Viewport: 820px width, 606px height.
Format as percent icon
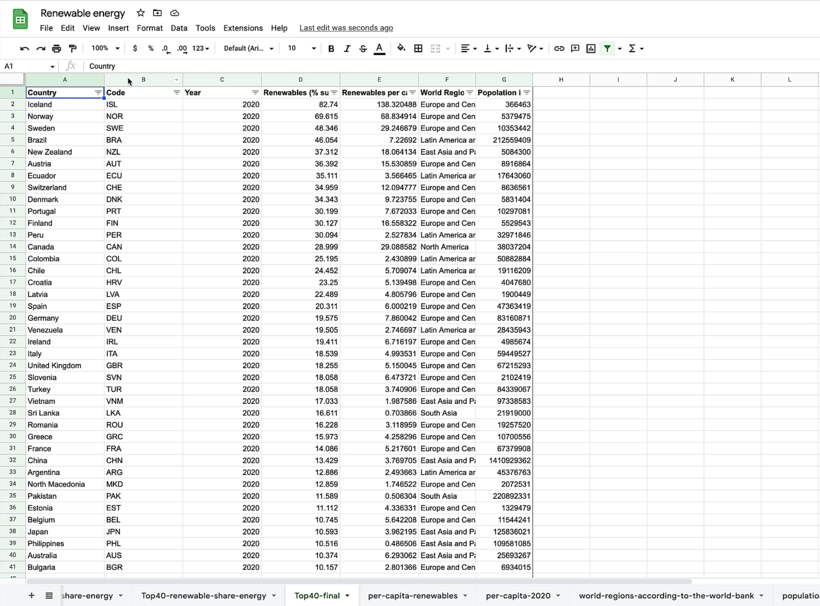tap(151, 49)
